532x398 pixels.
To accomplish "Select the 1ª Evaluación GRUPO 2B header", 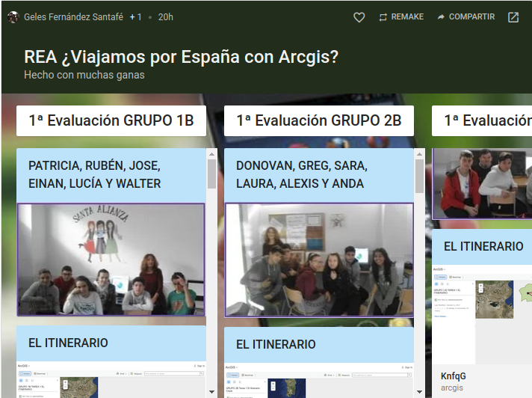I will click(319, 120).
